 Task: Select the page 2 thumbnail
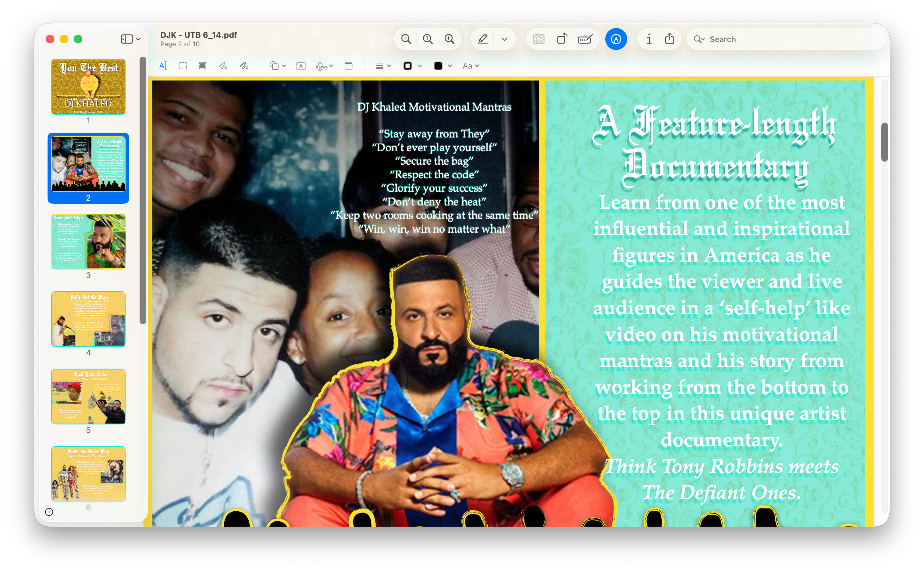coord(88,164)
